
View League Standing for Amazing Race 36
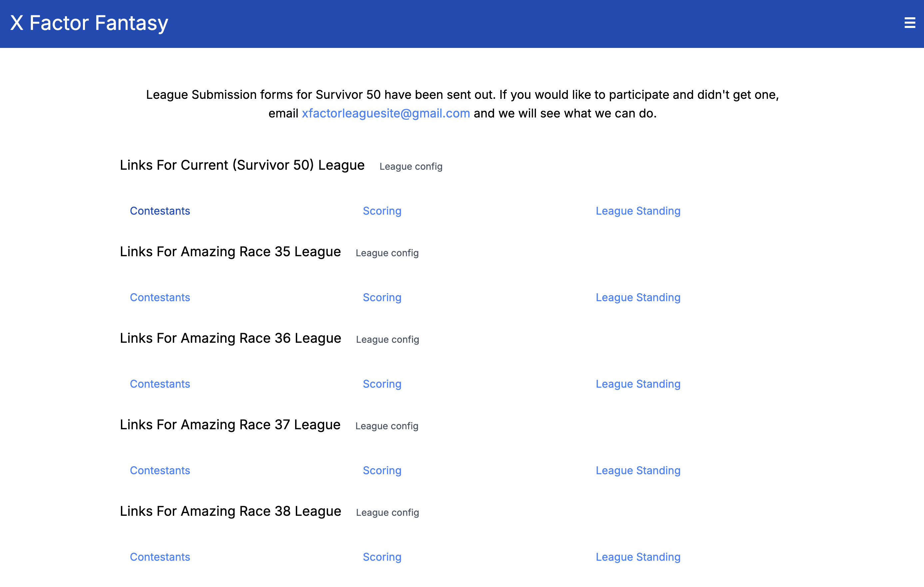[638, 384]
